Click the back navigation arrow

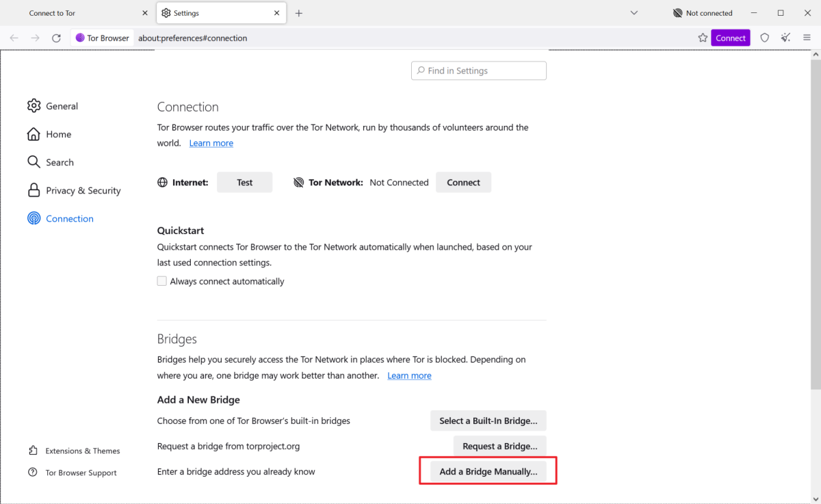(14, 38)
